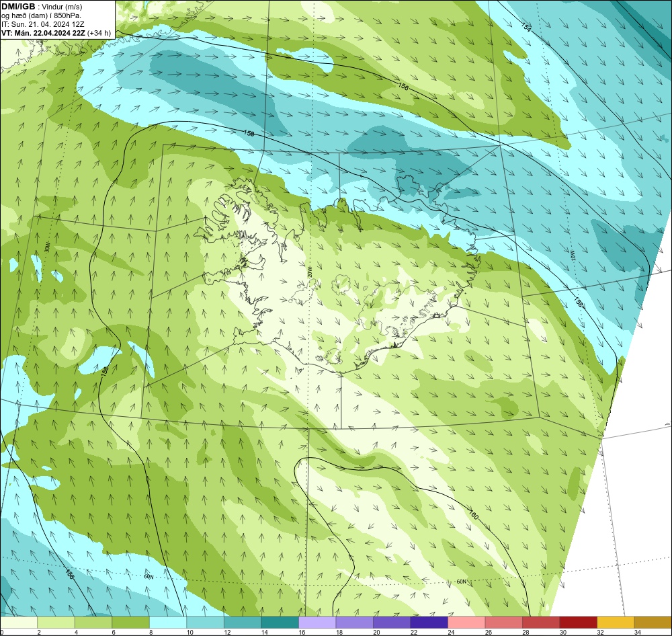672x636 pixels.
Task: Click the legend tick label "4"
Action: (76, 632)
